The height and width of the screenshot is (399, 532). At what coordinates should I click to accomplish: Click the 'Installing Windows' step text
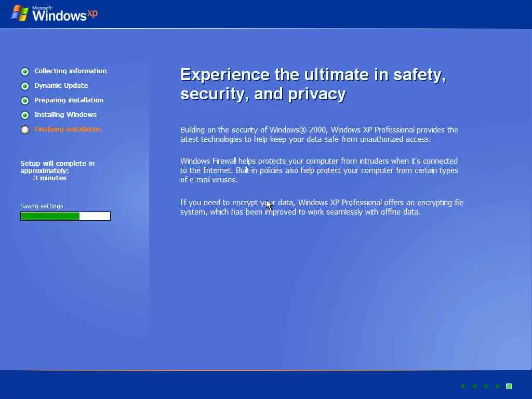[x=65, y=115]
